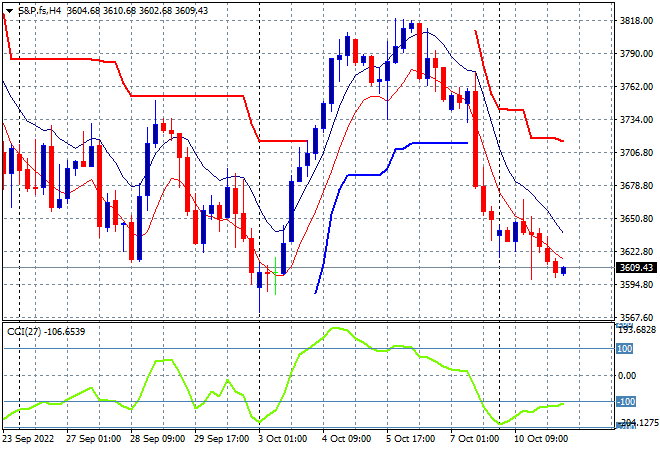Click the 4 Oct 09:00 time label

(x=347, y=439)
